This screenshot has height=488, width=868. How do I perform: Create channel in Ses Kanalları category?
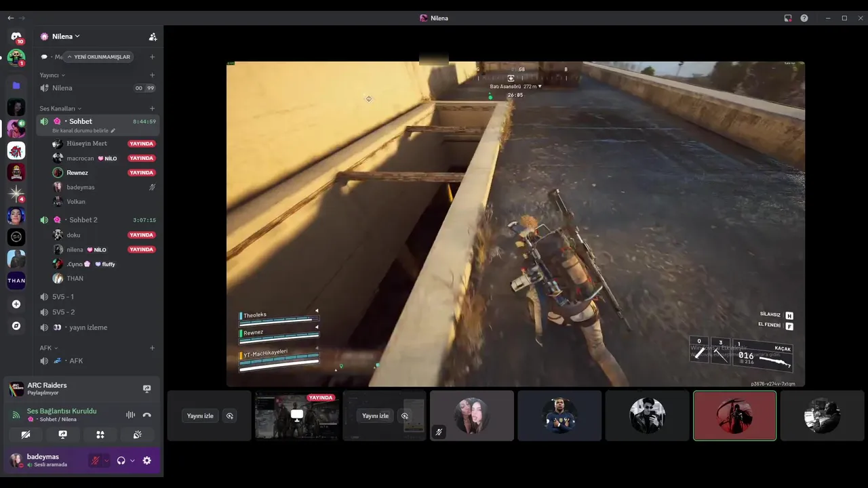(152, 108)
